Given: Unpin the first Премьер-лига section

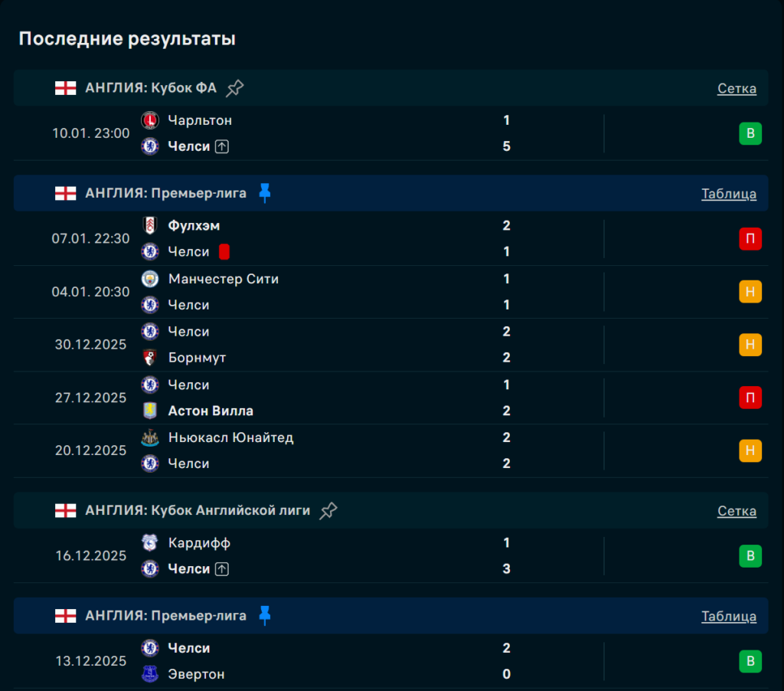Looking at the screenshot, I should click(265, 193).
